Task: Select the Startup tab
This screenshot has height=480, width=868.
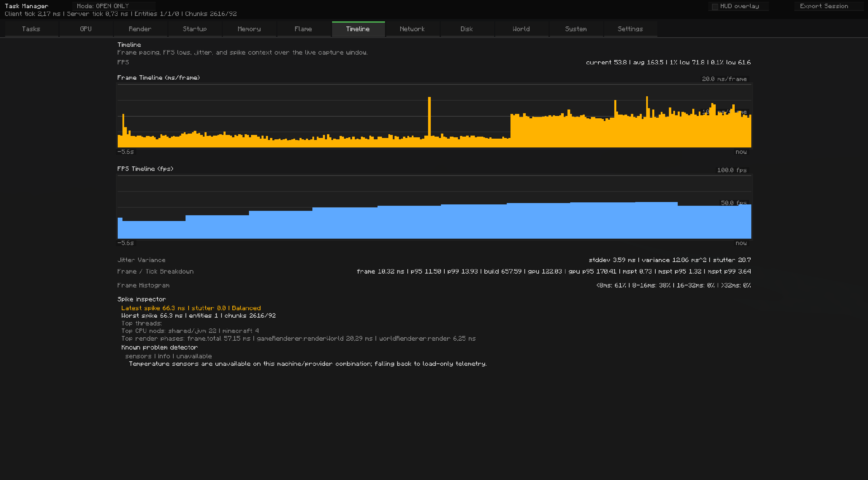Action: 195,29
